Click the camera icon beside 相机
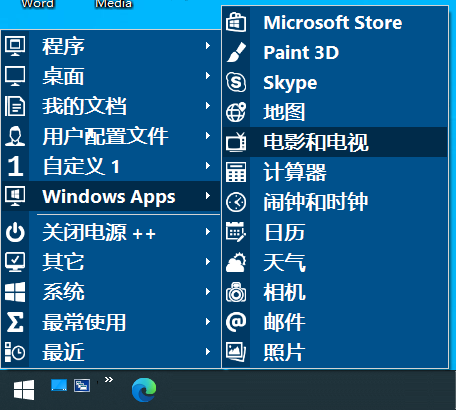 (x=236, y=292)
